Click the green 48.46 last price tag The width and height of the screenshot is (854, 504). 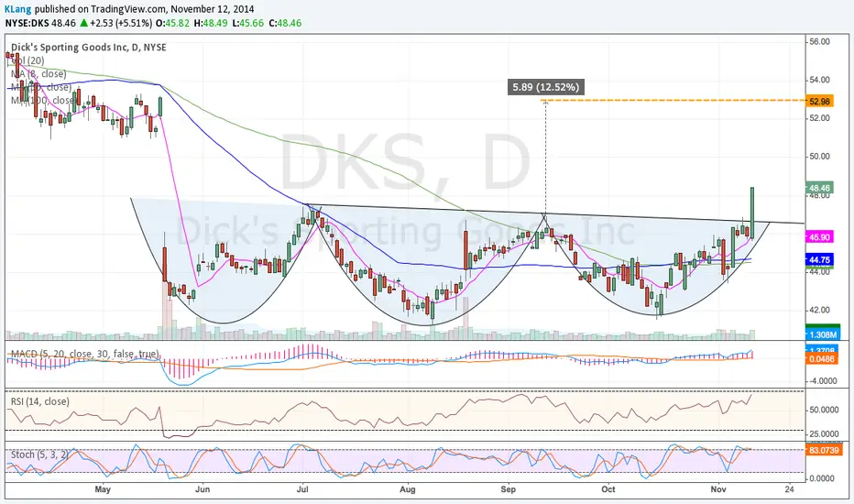pyautogui.click(x=820, y=188)
